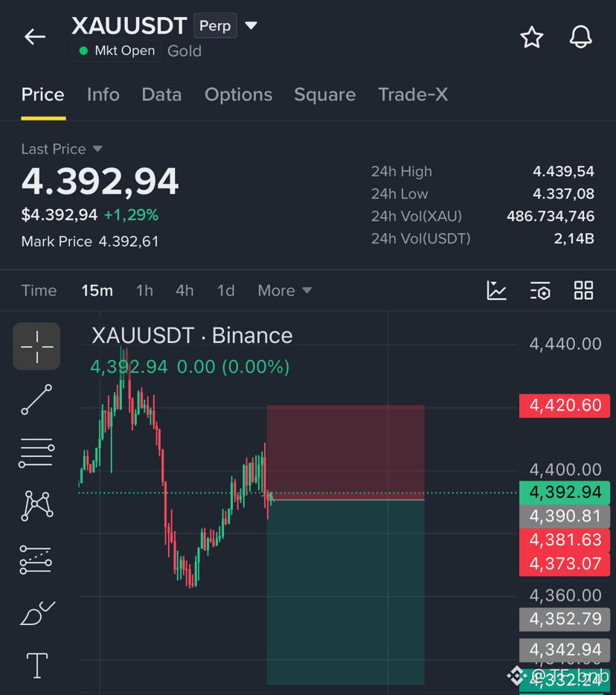
Task: Open the Info tab
Action: coord(103,95)
